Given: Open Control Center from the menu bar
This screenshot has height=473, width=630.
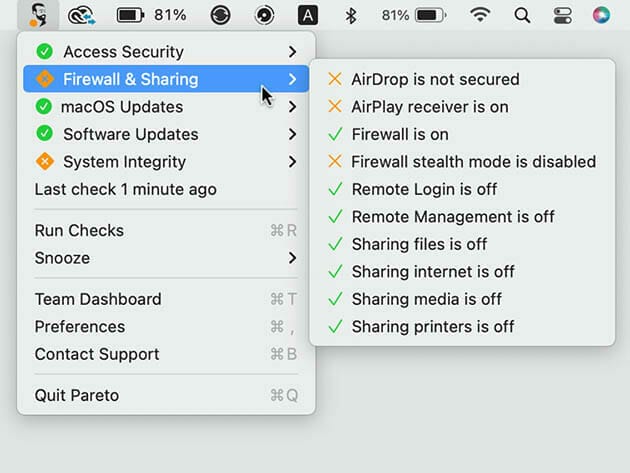Looking at the screenshot, I should click(562, 15).
